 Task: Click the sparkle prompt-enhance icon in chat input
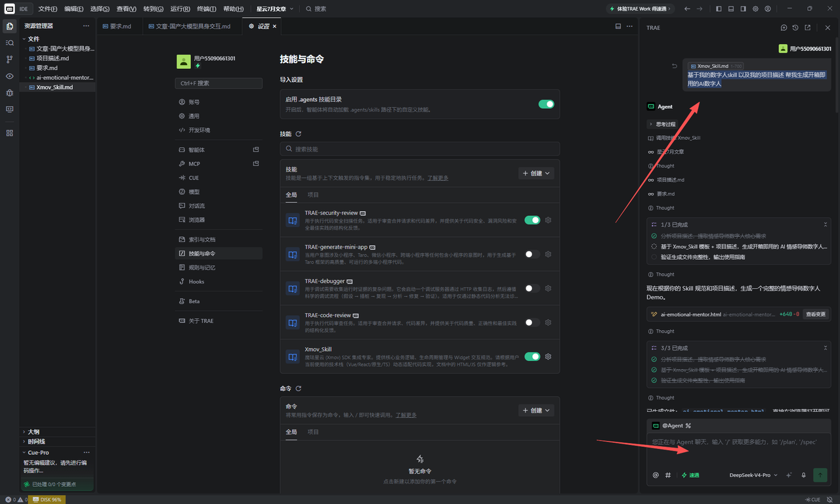coord(789,475)
